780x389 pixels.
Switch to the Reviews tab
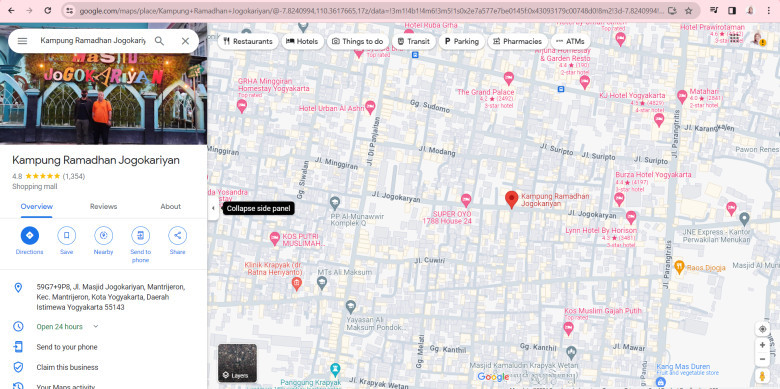[103, 206]
